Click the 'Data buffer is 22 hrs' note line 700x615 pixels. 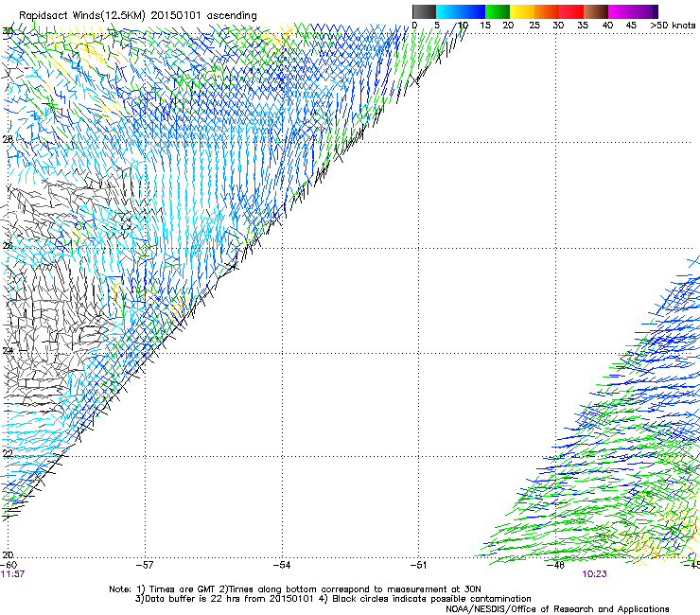(x=333, y=599)
